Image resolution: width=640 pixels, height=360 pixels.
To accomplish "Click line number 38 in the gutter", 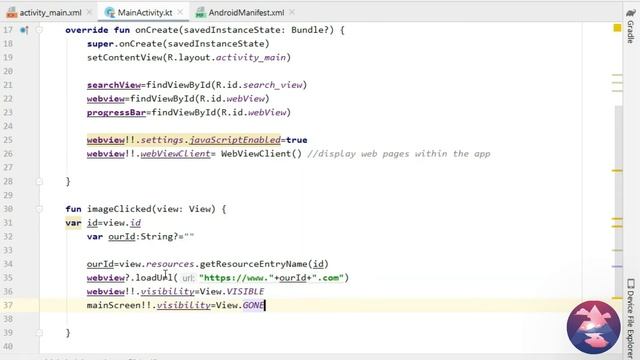I will click(8, 319).
